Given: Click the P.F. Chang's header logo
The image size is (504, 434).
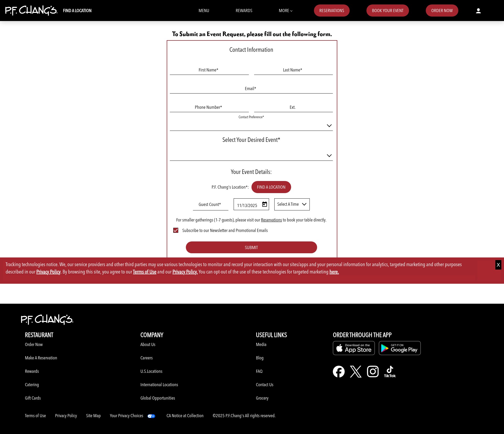Looking at the screenshot, I should point(31,11).
